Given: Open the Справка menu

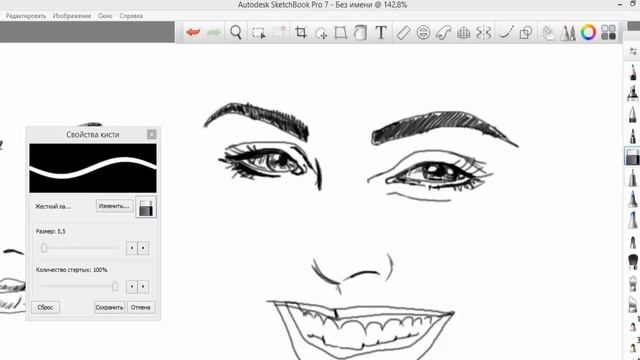Looking at the screenshot, I should coord(131,16).
